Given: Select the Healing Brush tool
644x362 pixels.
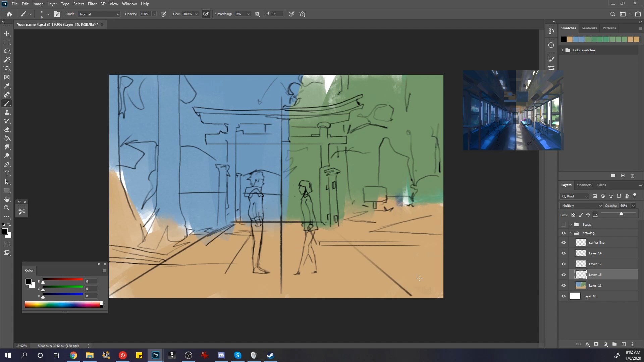Looking at the screenshot, I should coord(7,95).
